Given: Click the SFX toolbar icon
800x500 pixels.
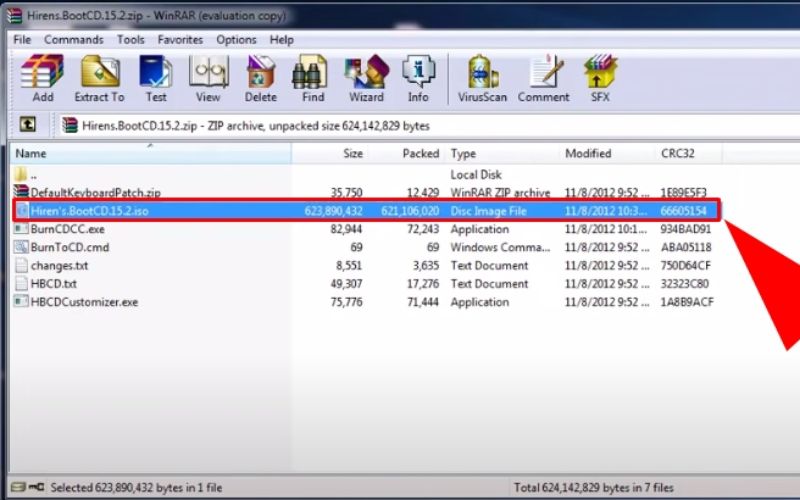Looking at the screenshot, I should point(600,79).
